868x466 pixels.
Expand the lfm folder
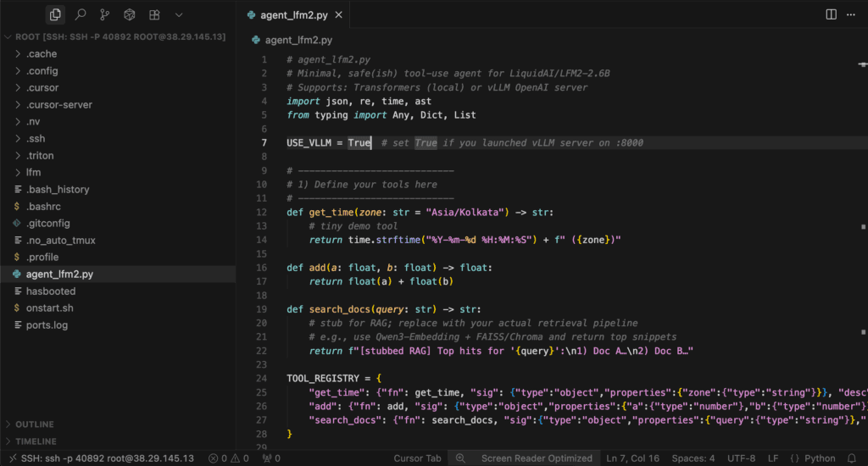click(33, 173)
